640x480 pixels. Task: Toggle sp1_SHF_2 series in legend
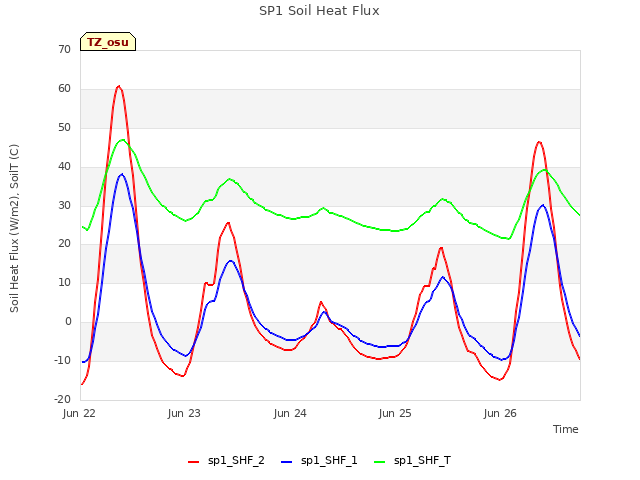(x=226, y=461)
